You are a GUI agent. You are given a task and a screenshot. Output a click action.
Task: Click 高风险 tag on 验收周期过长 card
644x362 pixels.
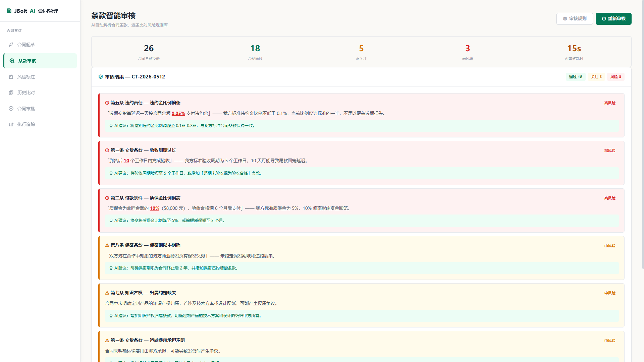tap(610, 150)
